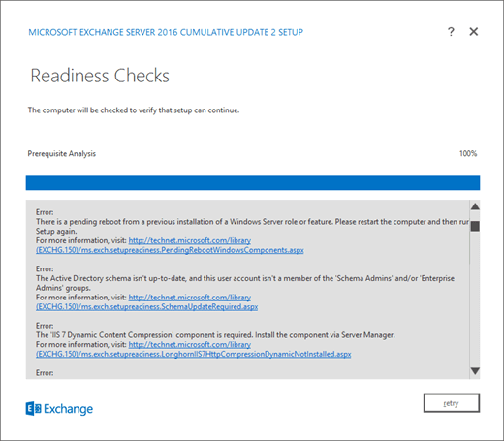The height and width of the screenshot is (441, 504).
Task: Click the Active Directory schema error text
Action: (245, 283)
